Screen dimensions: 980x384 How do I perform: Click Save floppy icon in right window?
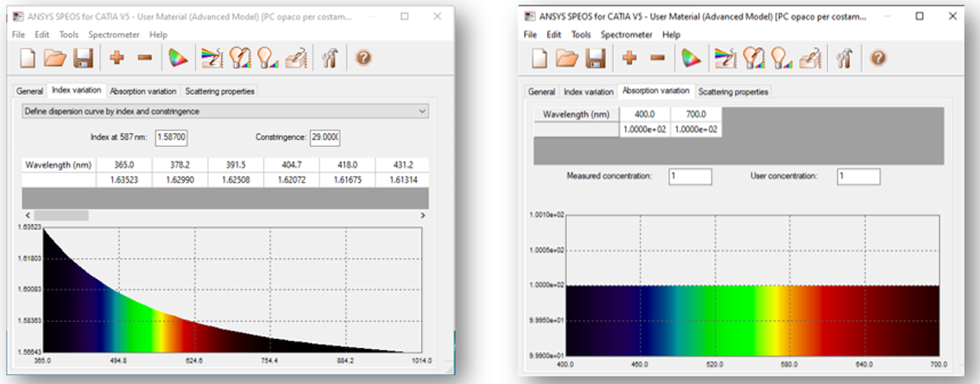click(596, 58)
